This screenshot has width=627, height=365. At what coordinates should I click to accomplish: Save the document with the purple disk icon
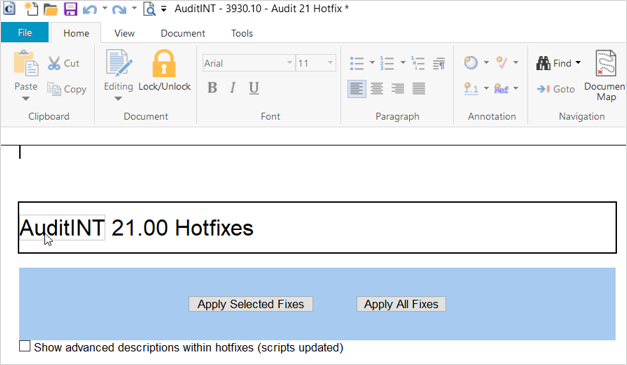[71, 8]
